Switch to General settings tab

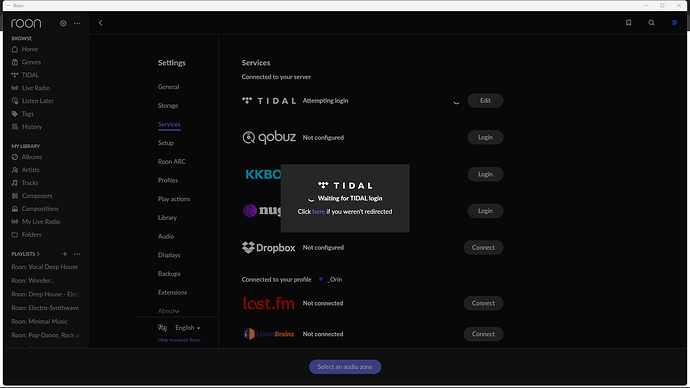click(169, 87)
